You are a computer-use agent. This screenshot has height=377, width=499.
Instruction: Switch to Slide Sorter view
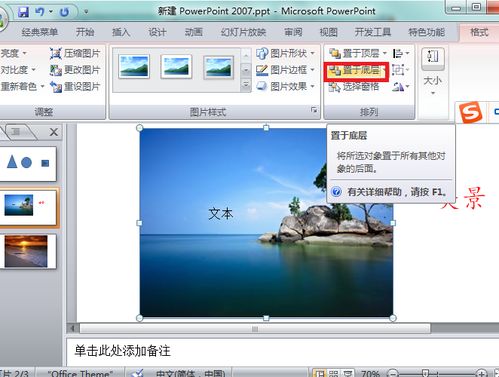tap(333, 373)
